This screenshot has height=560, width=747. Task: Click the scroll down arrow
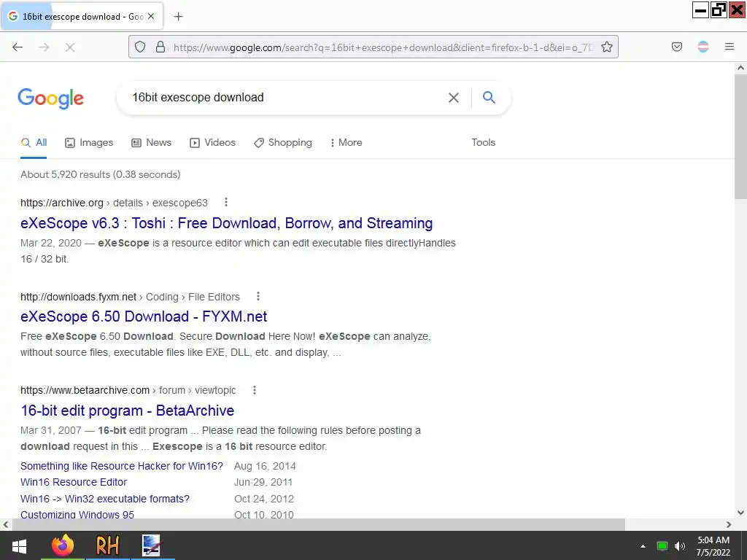(740, 513)
